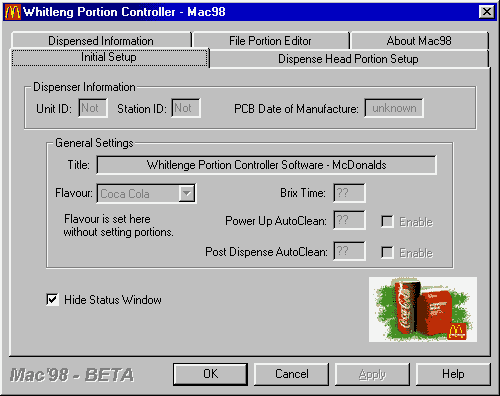Enable Power Up AutoClean checkbox
This screenshot has height=396, width=500.
coord(387,222)
